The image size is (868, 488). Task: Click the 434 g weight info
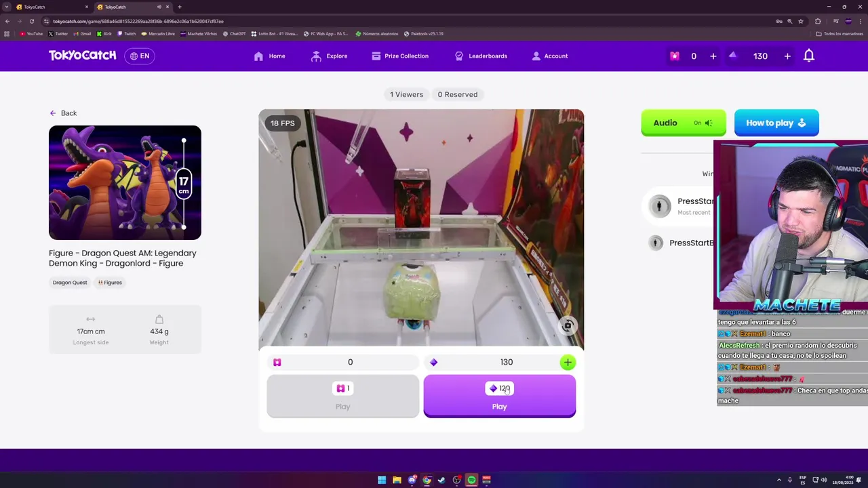coord(159,330)
